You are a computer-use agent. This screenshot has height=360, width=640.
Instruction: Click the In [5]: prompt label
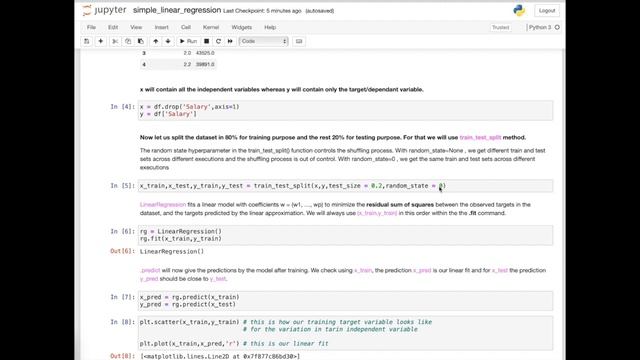(x=122, y=186)
